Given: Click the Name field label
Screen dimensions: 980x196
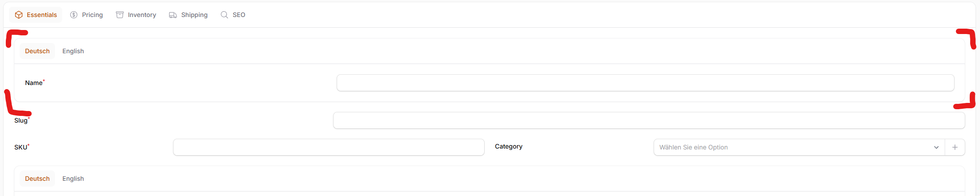Looking at the screenshot, I should 34,83.
